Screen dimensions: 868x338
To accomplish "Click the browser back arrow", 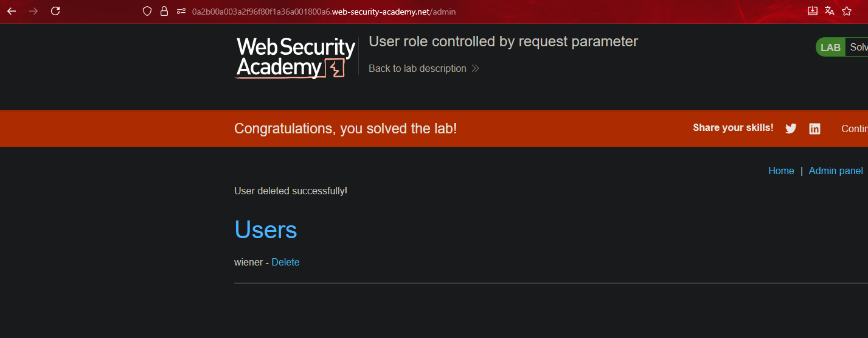I will [x=12, y=11].
